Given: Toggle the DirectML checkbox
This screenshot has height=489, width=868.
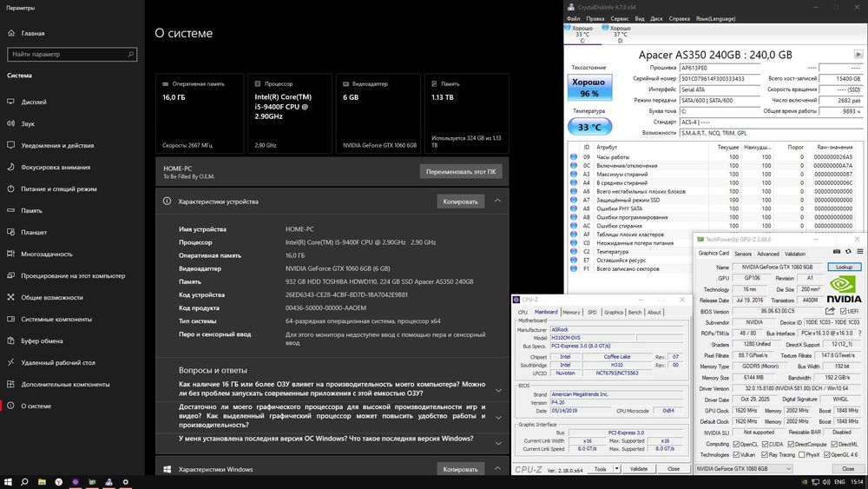Looking at the screenshot, I should 833,444.
